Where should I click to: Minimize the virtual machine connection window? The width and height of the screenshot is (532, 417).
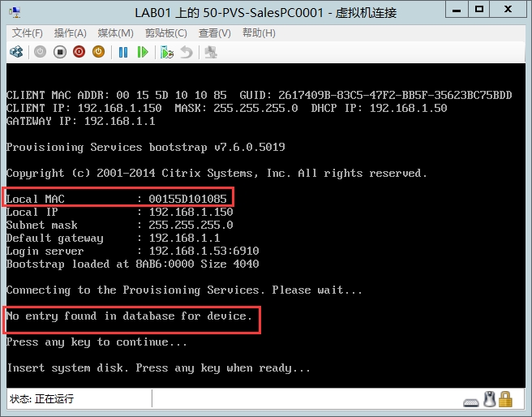click(457, 10)
